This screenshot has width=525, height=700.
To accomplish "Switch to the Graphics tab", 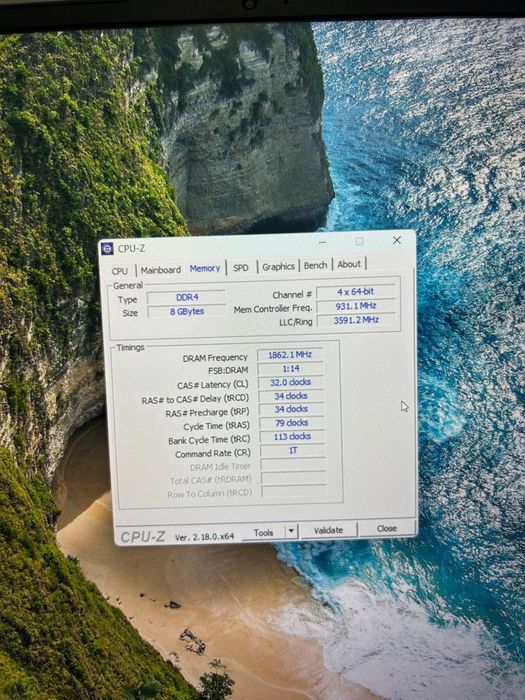I will [278, 267].
